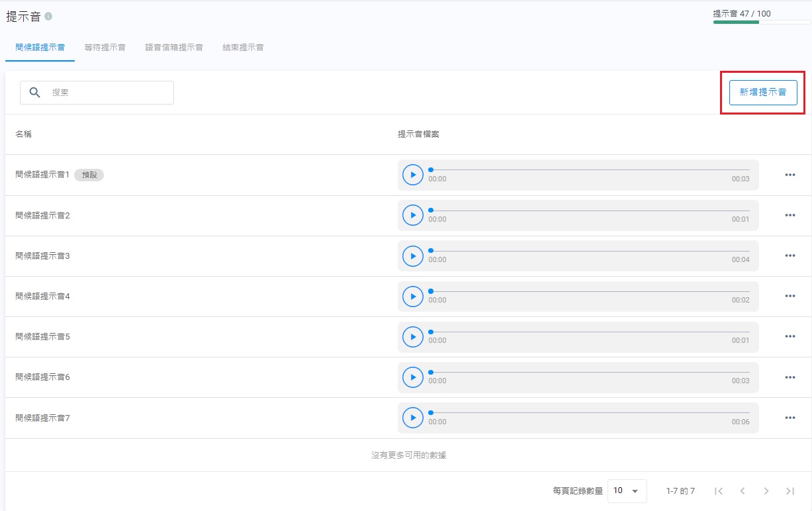Image resolution: width=812 pixels, height=511 pixels.
Task: Open the 每頁記錄數量 dropdown showing 10
Action: [x=627, y=490]
